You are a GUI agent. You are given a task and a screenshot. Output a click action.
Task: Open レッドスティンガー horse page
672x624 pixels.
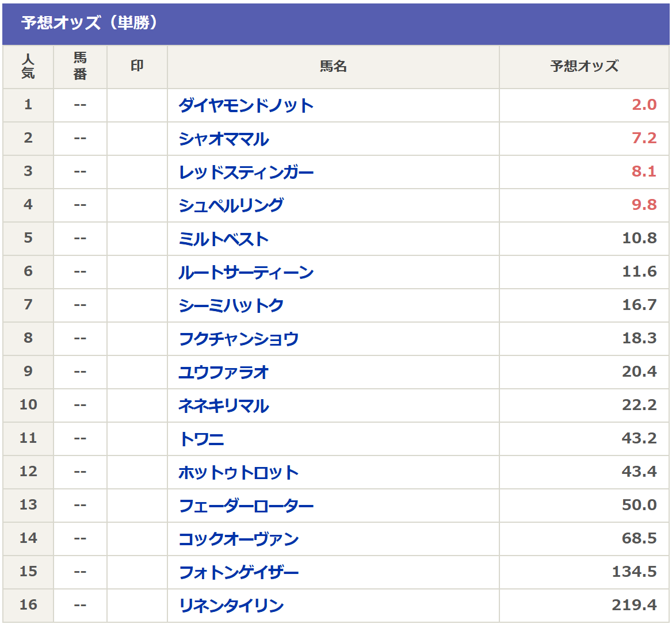pos(246,172)
